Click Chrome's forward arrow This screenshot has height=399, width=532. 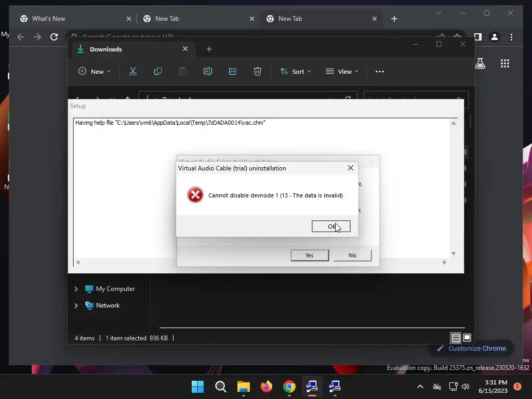tap(37, 37)
